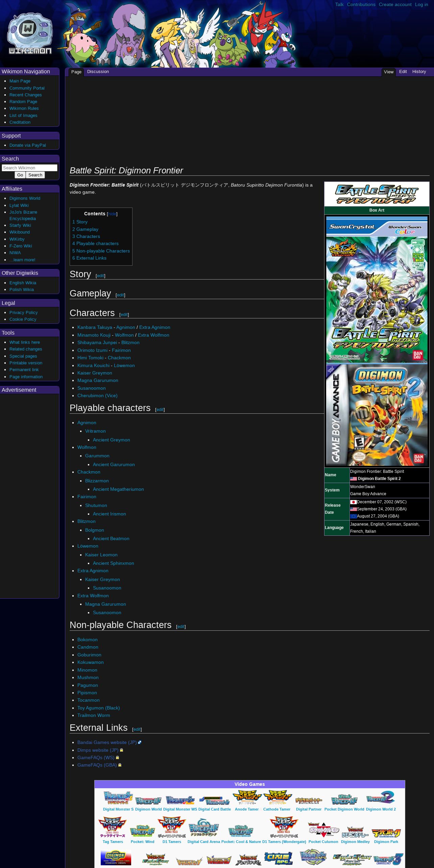Open Digital Card Arena logo
434x868 pixels.
203,827
